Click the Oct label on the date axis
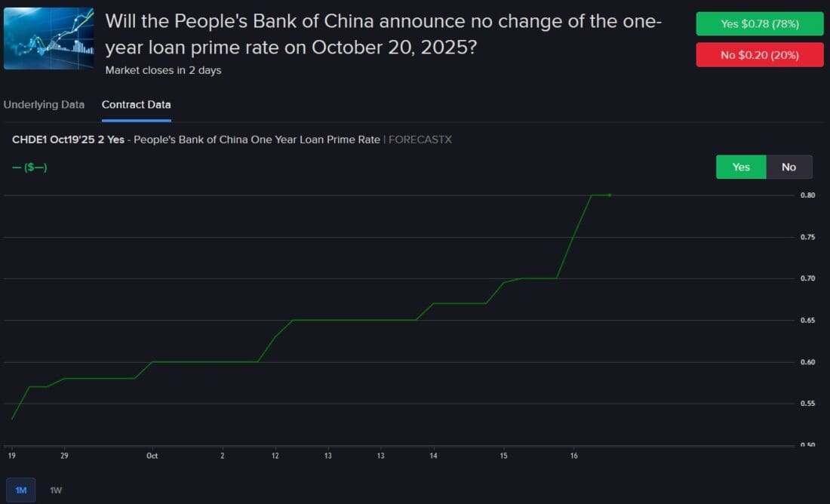The height and width of the screenshot is (504, 830). tap(152, 456)
